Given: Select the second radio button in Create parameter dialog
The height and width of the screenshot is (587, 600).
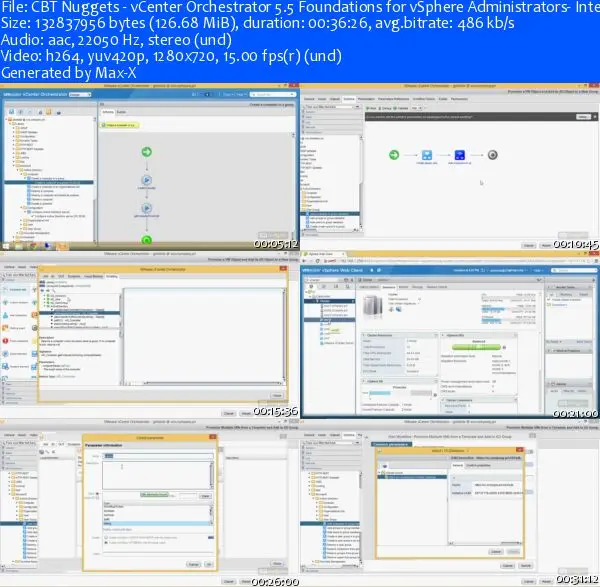Looking at the screenshot, I should coord(106,543).
